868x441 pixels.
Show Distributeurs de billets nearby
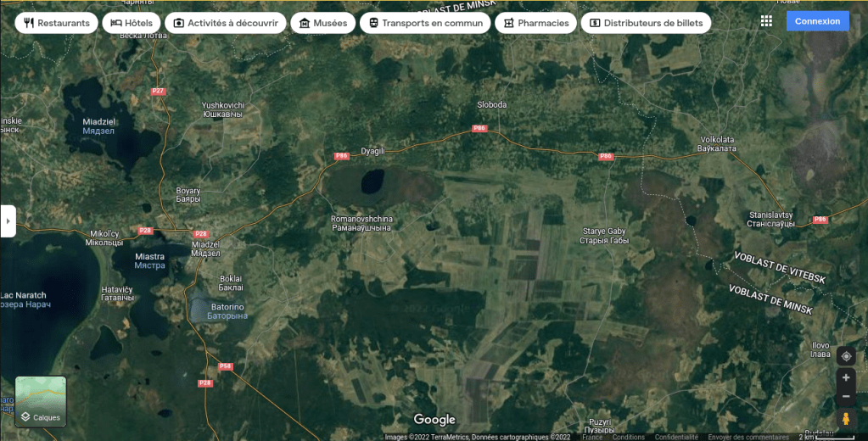point(646,23)
